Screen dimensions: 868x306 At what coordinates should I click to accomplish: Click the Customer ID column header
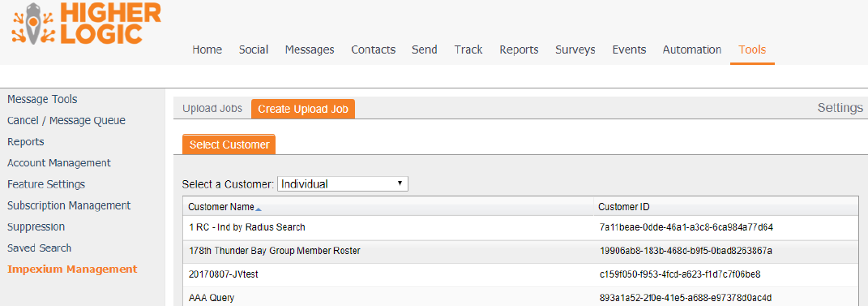pos(624,207)
